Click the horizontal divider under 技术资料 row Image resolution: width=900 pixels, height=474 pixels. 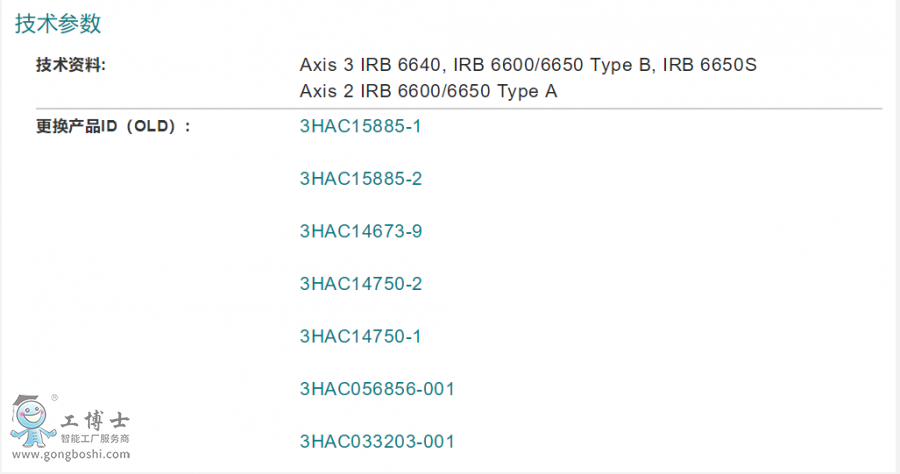458,108
